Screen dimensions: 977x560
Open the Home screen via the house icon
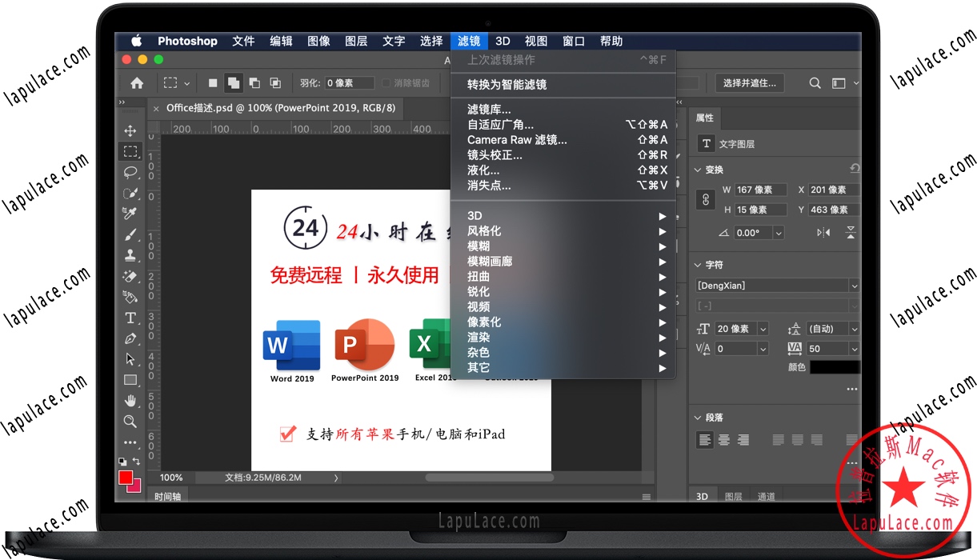coord(136,82)
